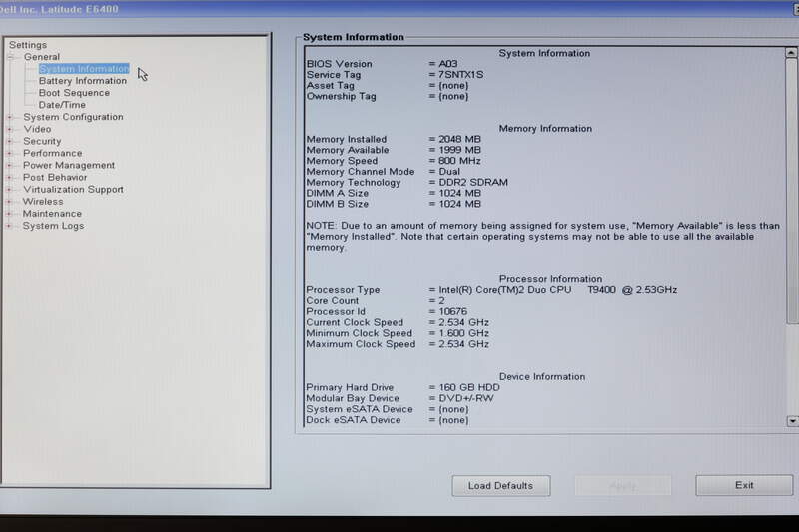The height and width of the screenshot is (532, 799).
Task: Expand the Maintenance node
Action: pos(9,214)
